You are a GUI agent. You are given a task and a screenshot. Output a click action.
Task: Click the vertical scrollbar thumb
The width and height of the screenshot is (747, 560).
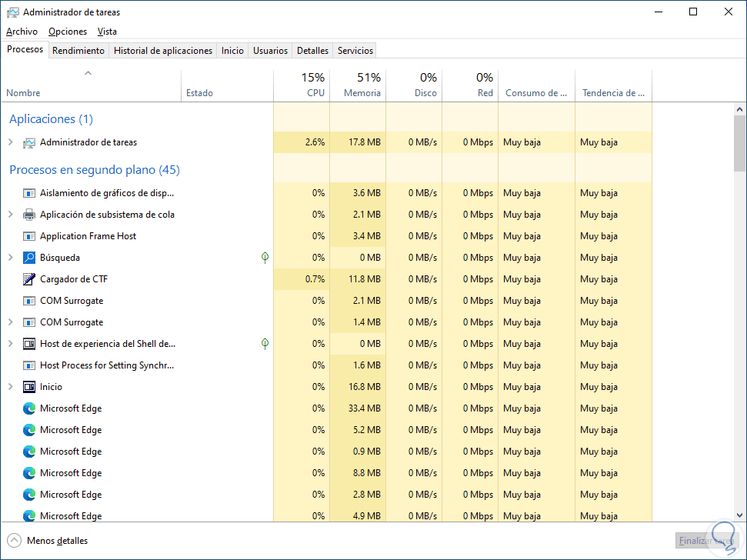coord(740,143)
